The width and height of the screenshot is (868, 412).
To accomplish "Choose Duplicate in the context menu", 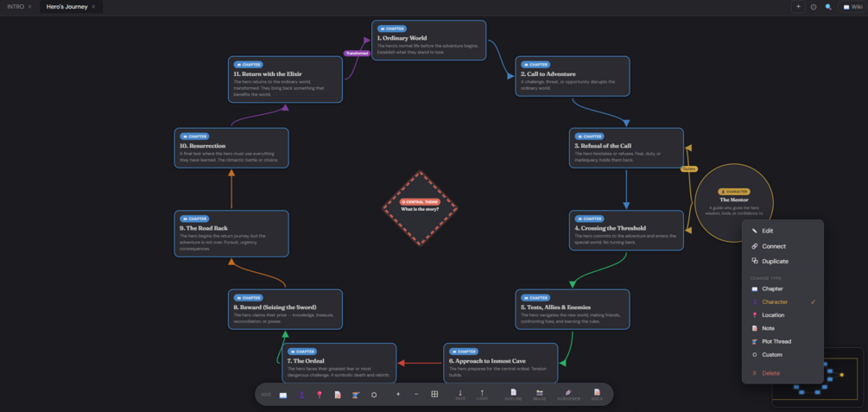I will pyautogui.click(x=782, y=262).
